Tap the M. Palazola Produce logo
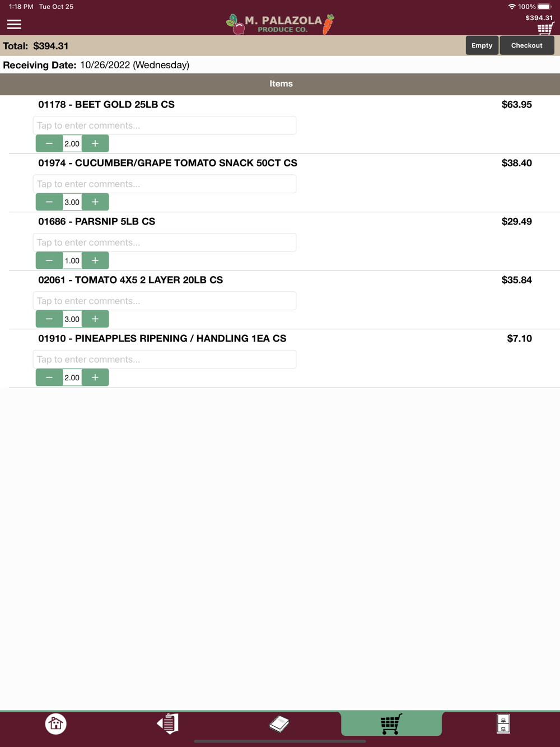 coord(280,24)
